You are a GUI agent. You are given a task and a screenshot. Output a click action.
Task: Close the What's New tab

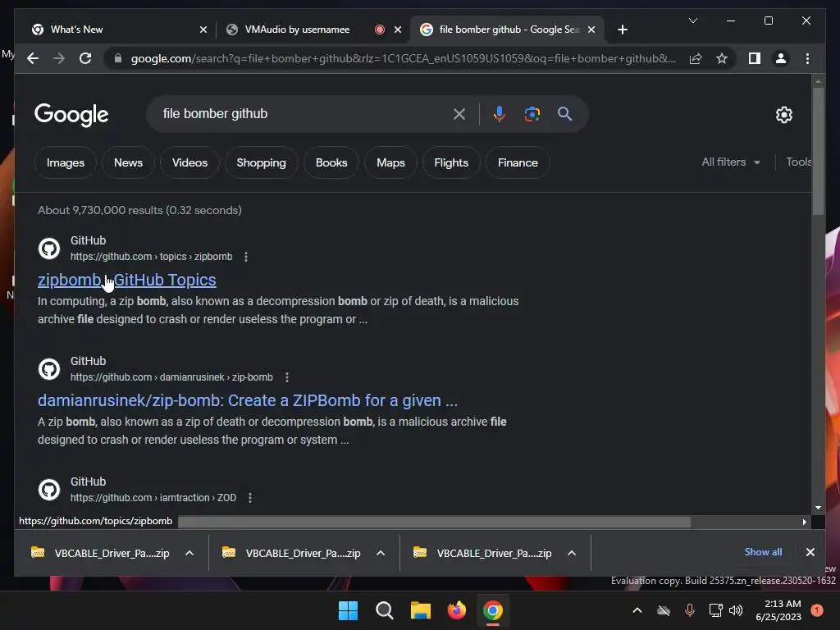tap(203, 30)
